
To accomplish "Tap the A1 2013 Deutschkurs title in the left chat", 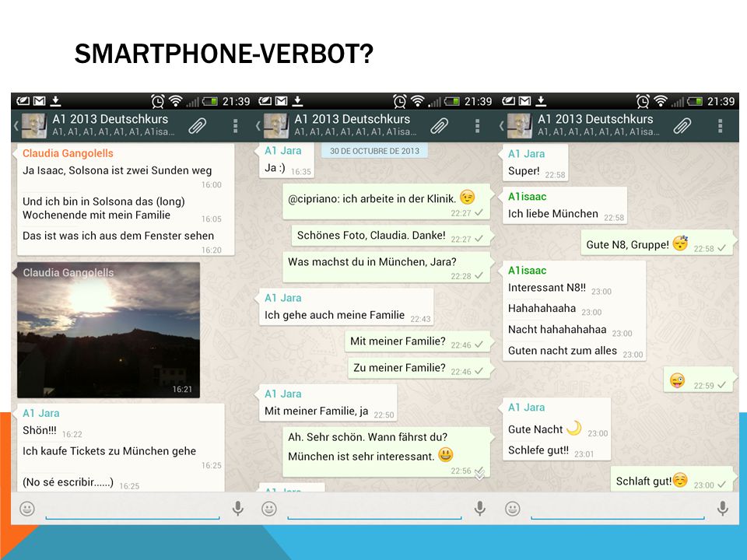I will point(110,119).
